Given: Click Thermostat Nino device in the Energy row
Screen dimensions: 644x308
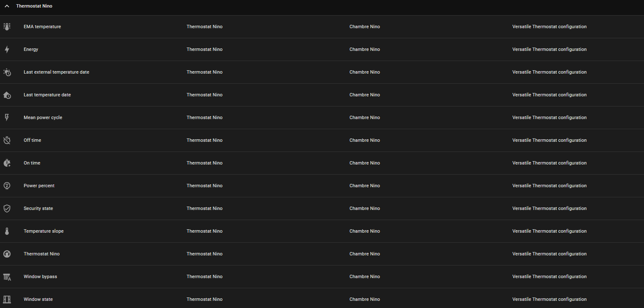Looking at the screenshot, I should click(x=205, y=49).
